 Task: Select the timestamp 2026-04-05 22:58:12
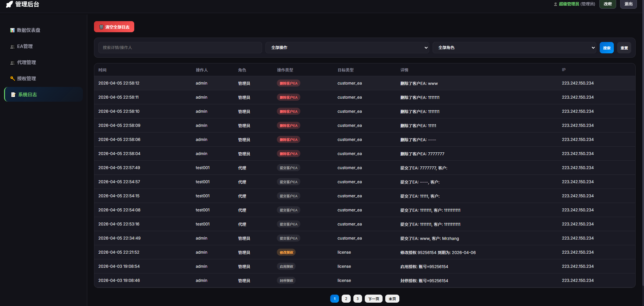click(119, 83)
